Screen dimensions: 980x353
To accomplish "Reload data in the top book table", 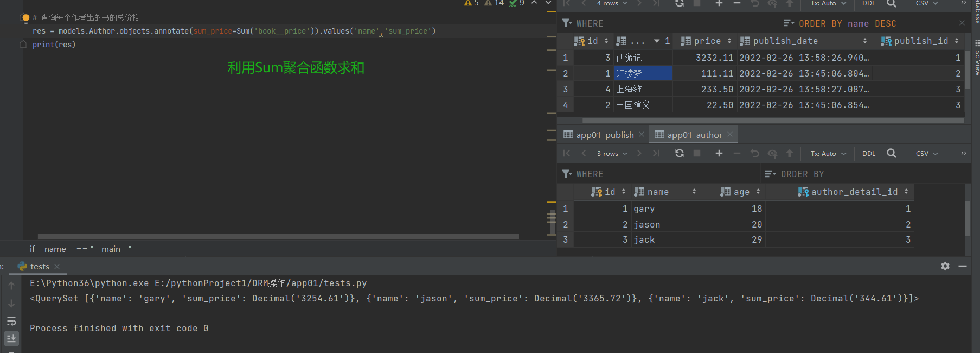I will pos(680,3).
